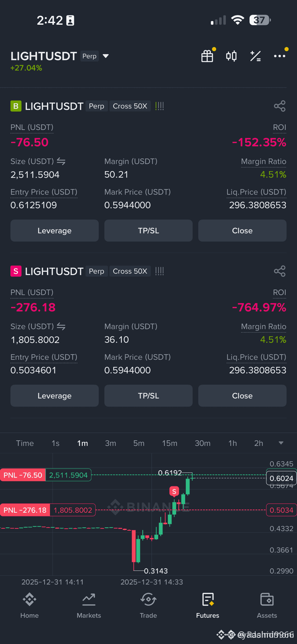
Task: Select the 30m chart interval
Action: click(x=203, y=443)
